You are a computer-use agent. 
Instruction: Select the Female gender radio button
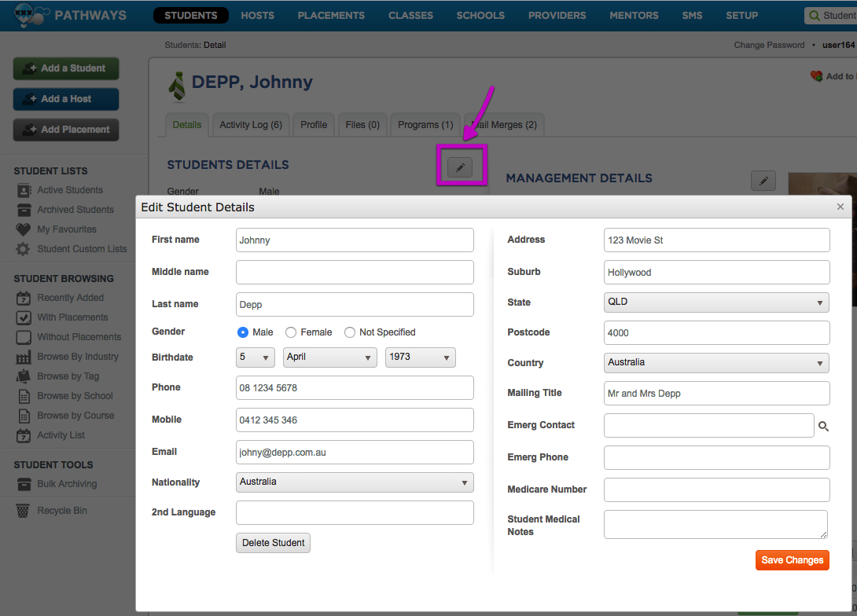(x=291, y=332)
